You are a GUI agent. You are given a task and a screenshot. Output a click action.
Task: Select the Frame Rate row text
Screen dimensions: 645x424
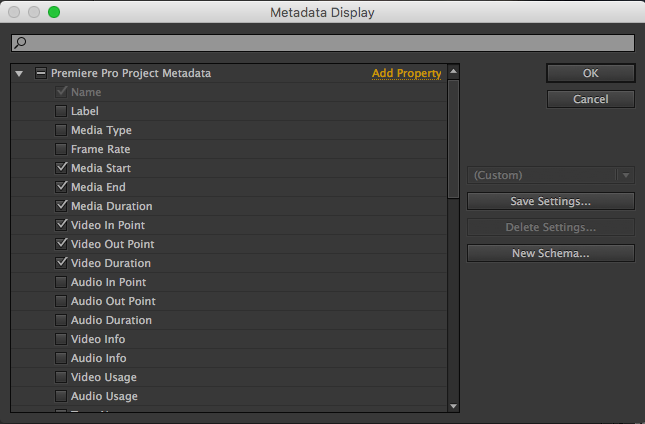100,149
